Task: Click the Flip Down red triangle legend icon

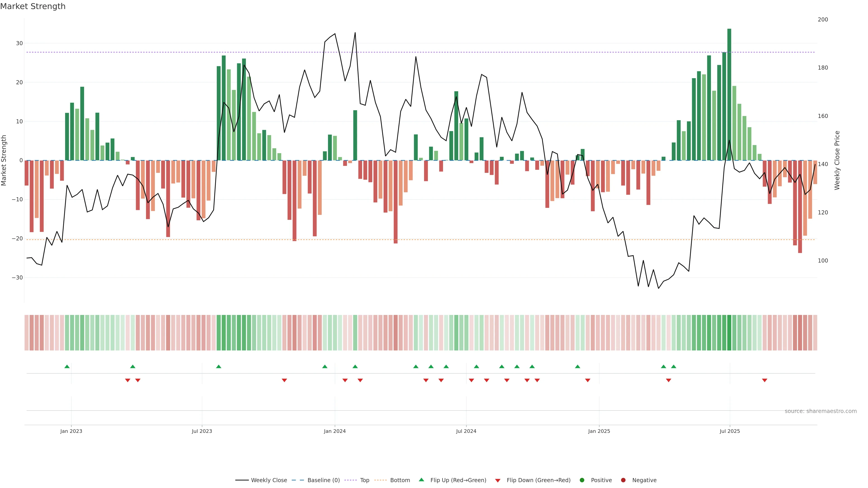Action: tap(498, 481)
